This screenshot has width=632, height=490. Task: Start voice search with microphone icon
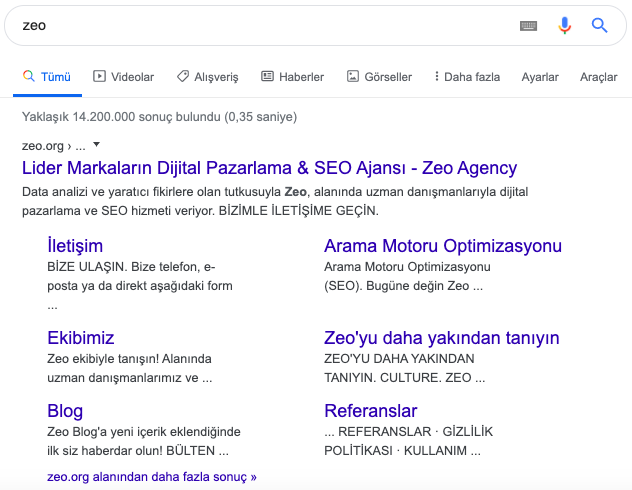tap(564, 25)
